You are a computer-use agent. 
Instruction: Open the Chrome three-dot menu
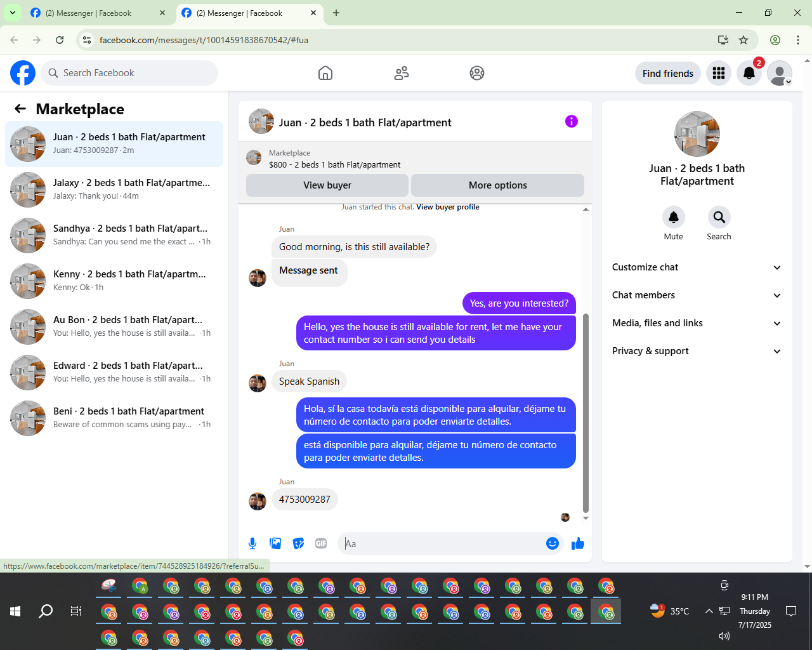[798, 40]
